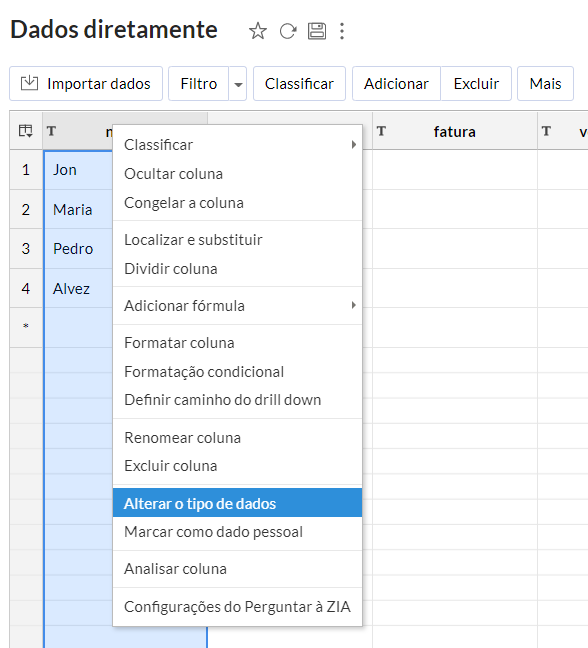Click the Filtro button
This screenshot has height=648, width=588.
[x=199, y=84]
